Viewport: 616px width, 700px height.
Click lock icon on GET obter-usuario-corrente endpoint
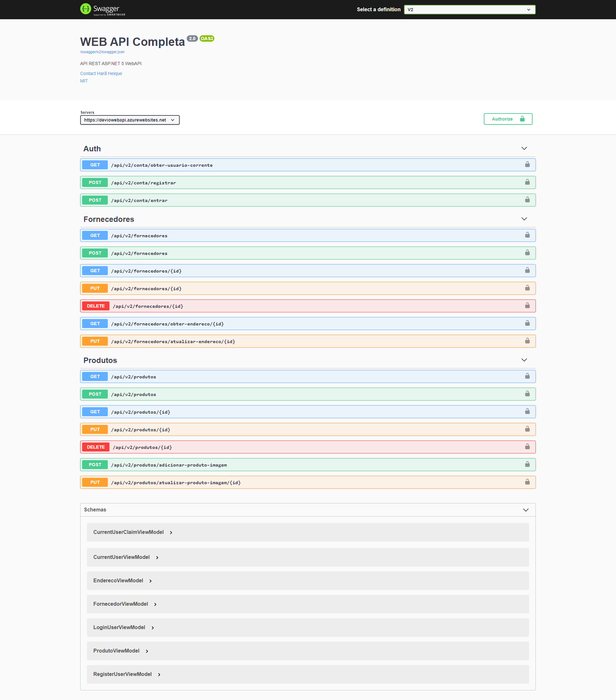point(527,165)
